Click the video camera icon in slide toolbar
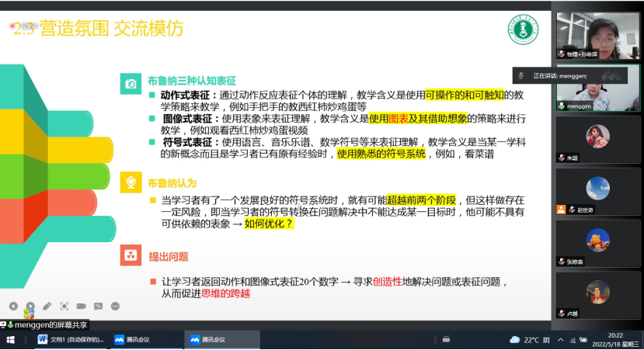The image size is (644, 350). pos(82,306)
